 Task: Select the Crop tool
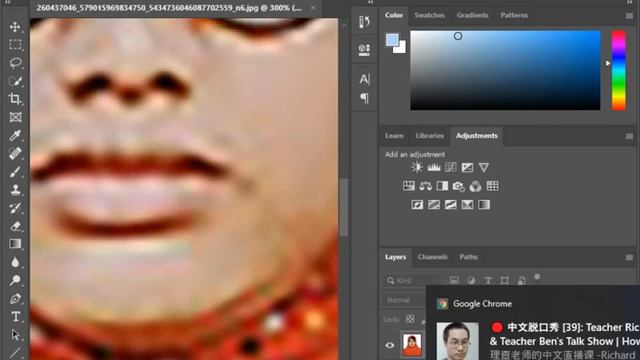click(x=15, y=99)
